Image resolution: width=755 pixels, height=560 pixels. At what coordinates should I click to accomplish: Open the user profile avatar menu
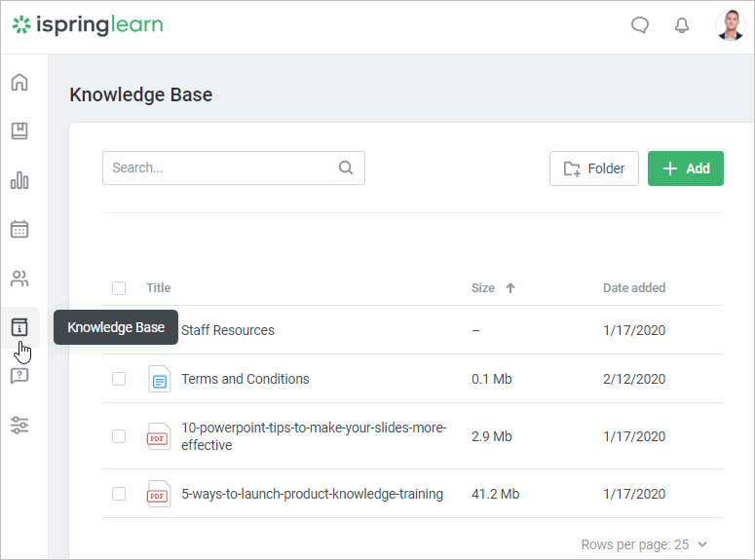point(730,25)
